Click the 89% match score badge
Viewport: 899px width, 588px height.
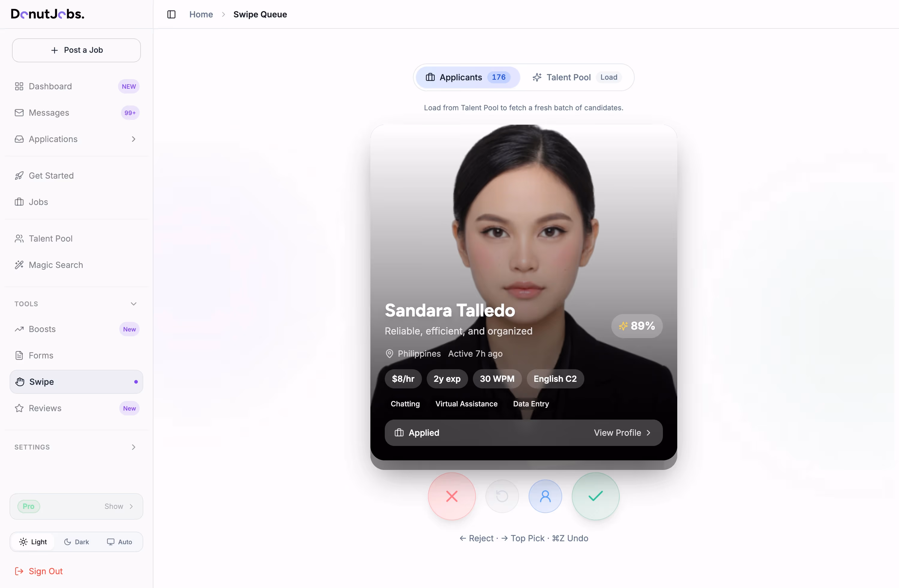[x=636, y=326]
